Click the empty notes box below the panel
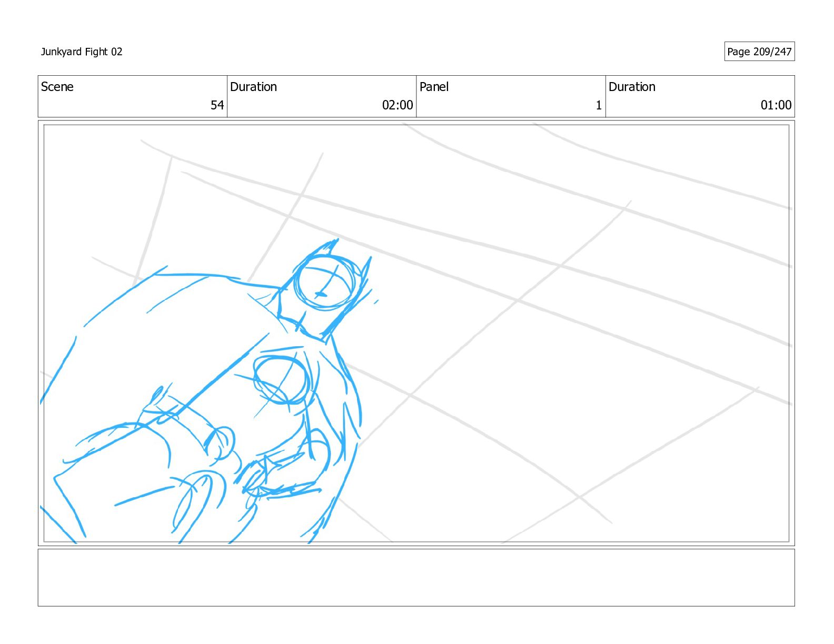Image resolution: width=834 pixels, height=644 pixels. pyautogui.click(x=416, y=578)
